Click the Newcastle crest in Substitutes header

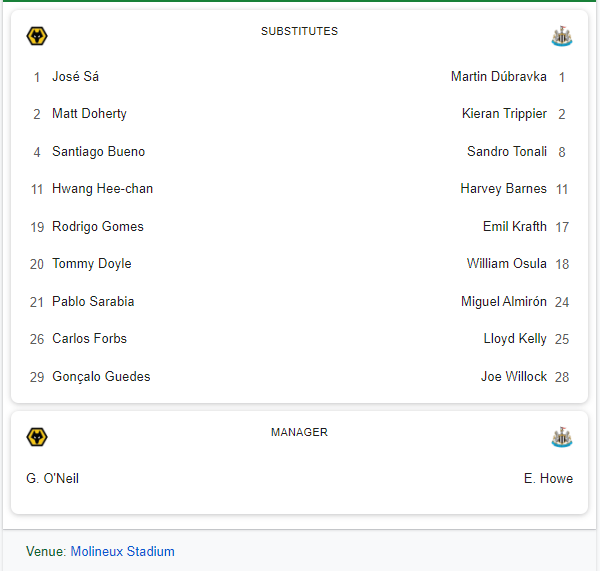tap(562, 36)
